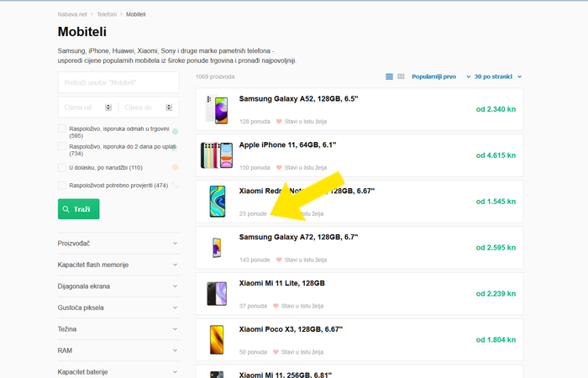Click the 'Cijena do' spinner arrows
This screenshot has height=378, width=588.
tap(169, 108)
